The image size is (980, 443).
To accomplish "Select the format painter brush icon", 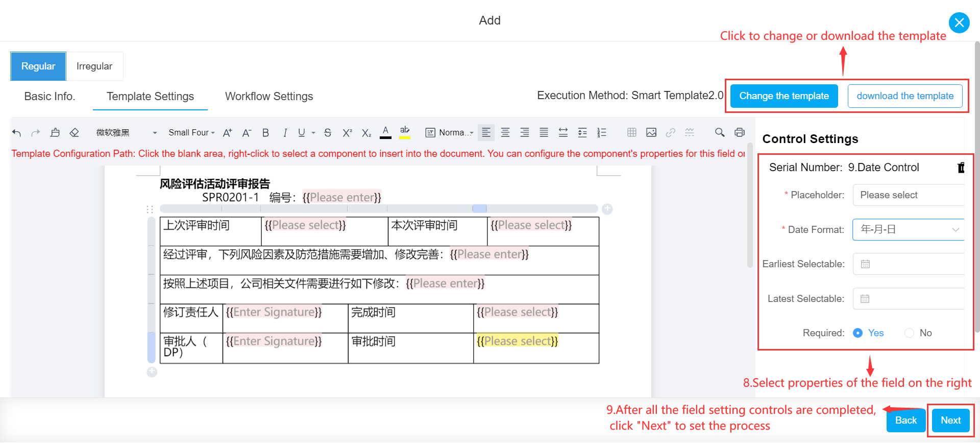I will (55, 133).
